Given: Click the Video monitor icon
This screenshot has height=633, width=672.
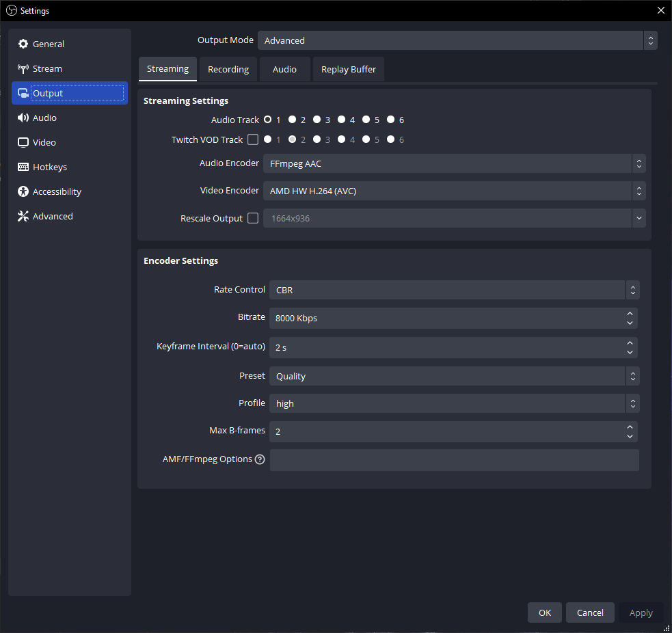Looking at the screenshot, I should (23, 142).
